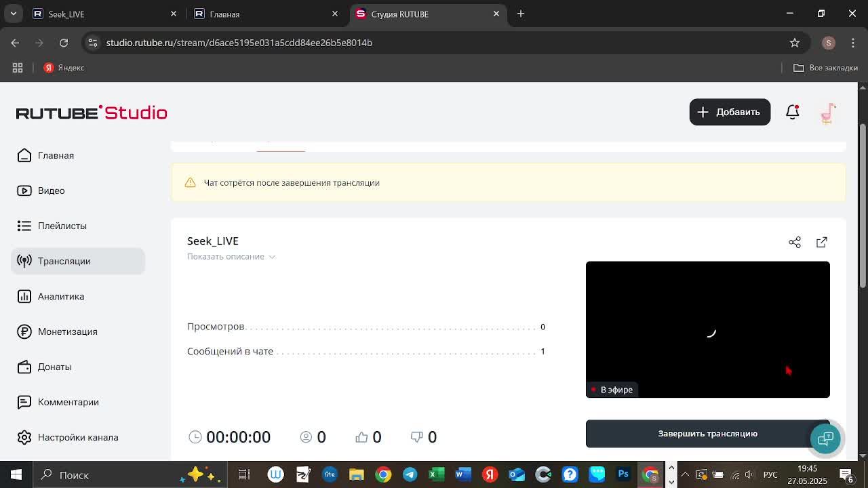The height and width of the screenshot is (488, 868).
Task: Open the Windows notification center
Action: click(846, 475)
